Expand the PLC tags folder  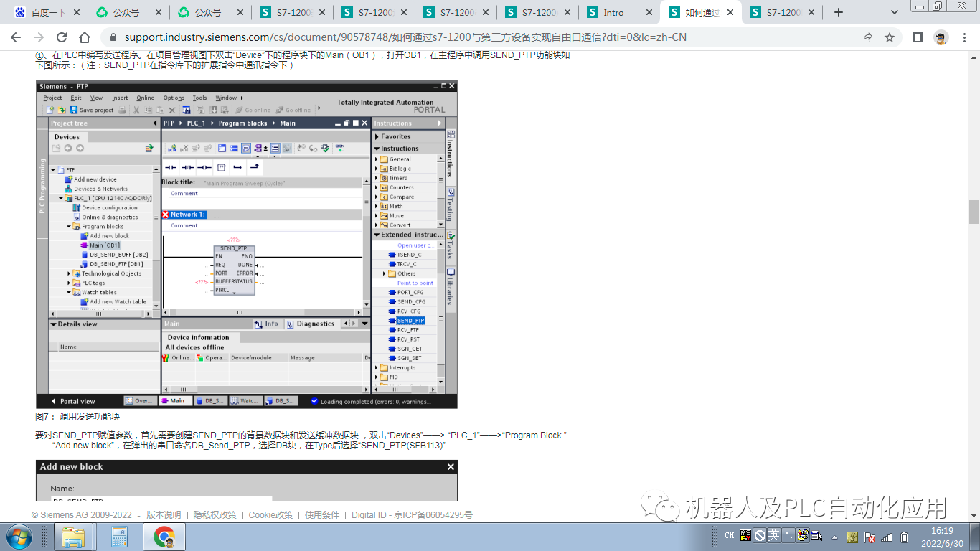tap(70, 283)
